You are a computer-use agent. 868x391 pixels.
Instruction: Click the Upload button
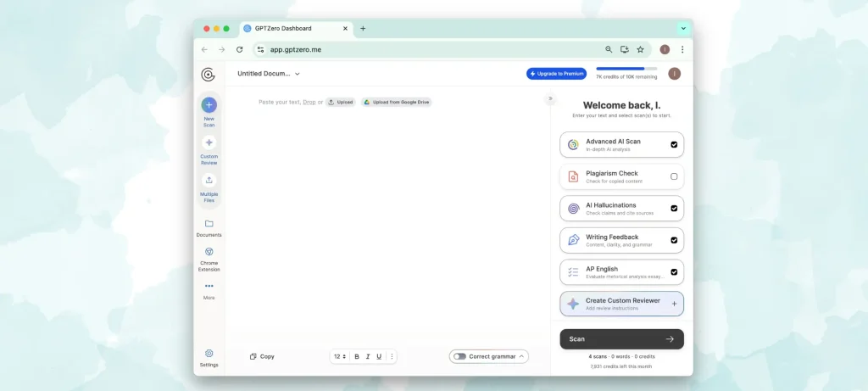click(341, 102)
